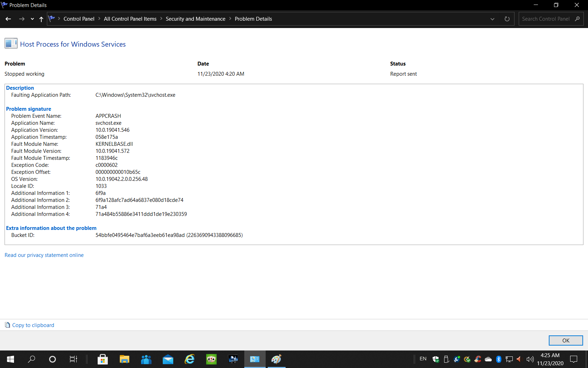The image size is (588, 368).
Task: Click Safely Remove Hardware tray icon
Action: [446, 359]
